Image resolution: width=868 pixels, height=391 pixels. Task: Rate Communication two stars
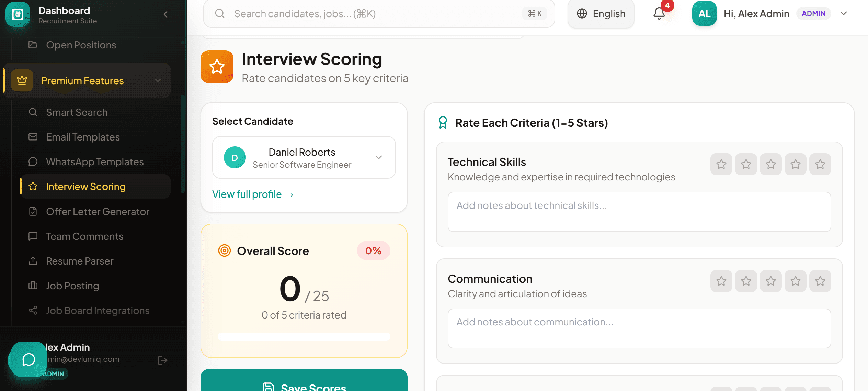746,281
